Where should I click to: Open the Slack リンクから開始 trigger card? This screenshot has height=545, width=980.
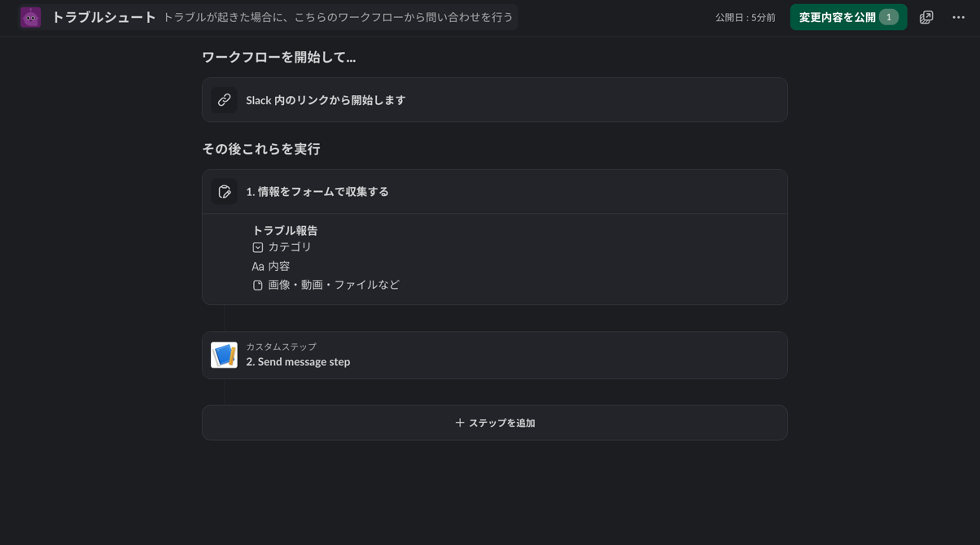coord(494,100)
